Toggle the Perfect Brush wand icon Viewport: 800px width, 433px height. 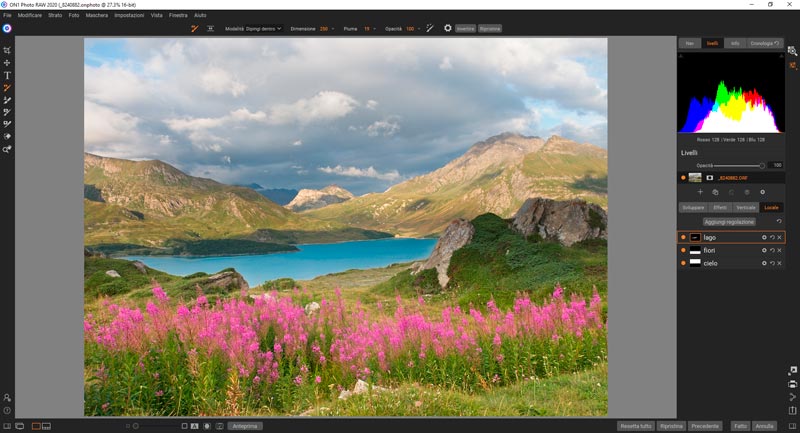tap(430, 29)
